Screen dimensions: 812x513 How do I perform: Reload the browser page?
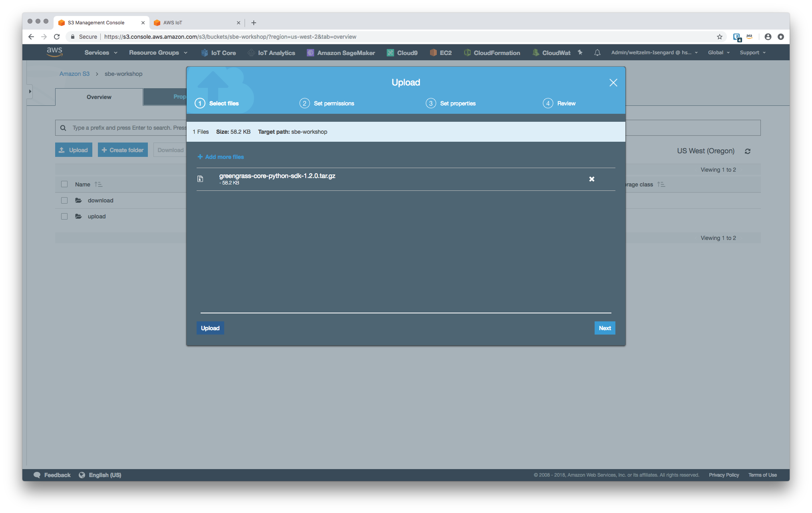tap(57, 37)
